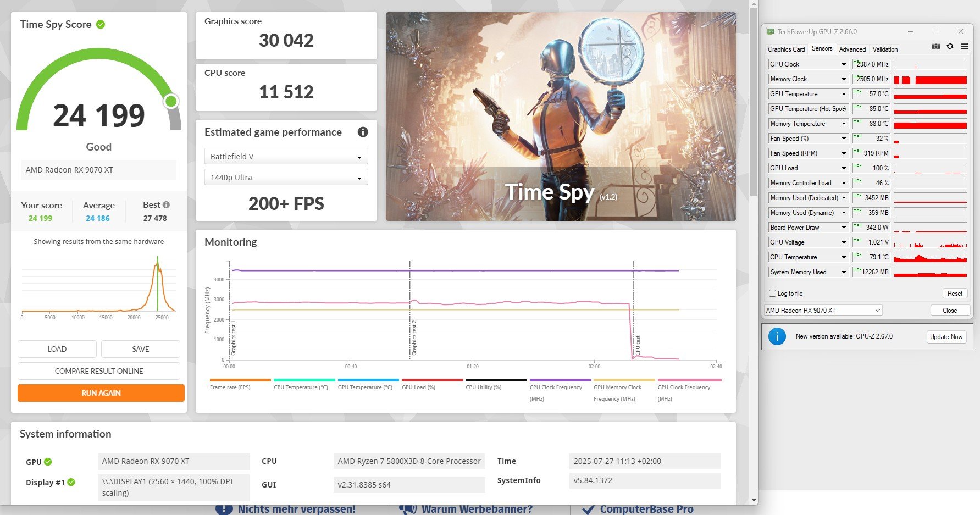Open the System Memory Used sensor dropdown

coord(844,272)
